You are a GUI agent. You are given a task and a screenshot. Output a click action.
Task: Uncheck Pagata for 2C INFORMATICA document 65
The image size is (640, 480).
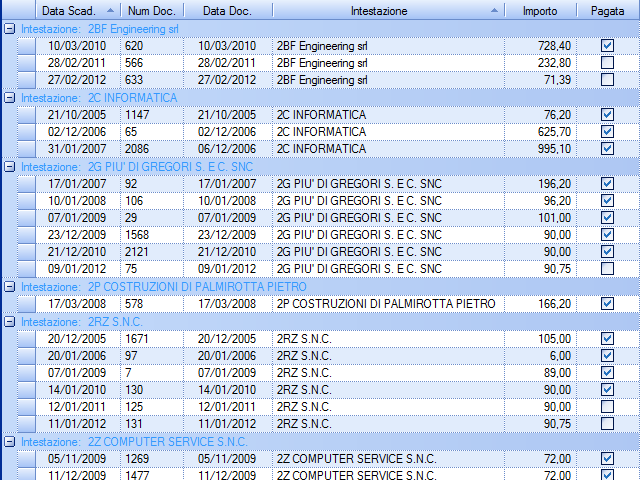coord(607,132)
